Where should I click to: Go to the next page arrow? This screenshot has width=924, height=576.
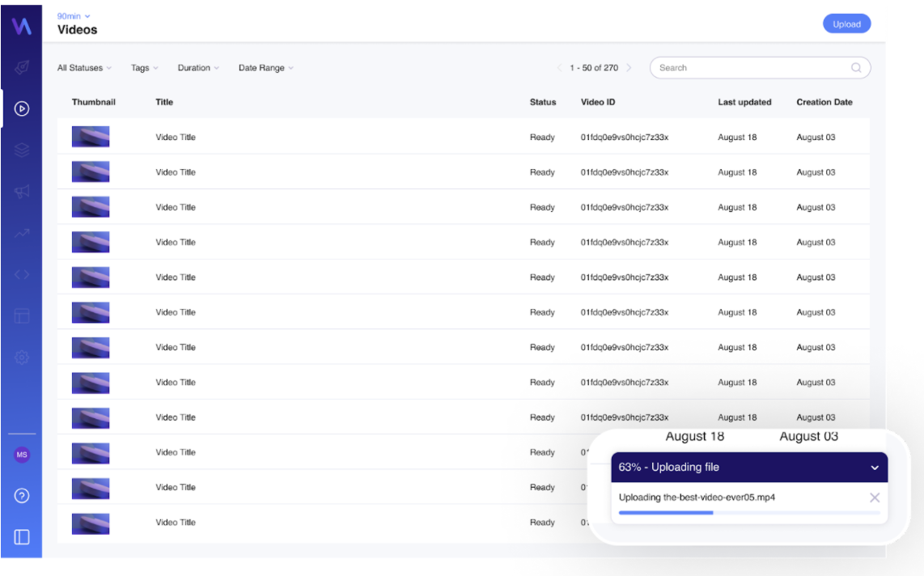point(629,68)
